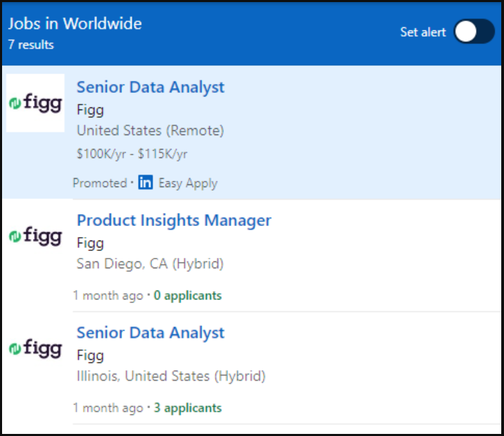Click 1 month ago under Product Insights Manager
Screen dimensions: 504x436
tap(108, 295)
